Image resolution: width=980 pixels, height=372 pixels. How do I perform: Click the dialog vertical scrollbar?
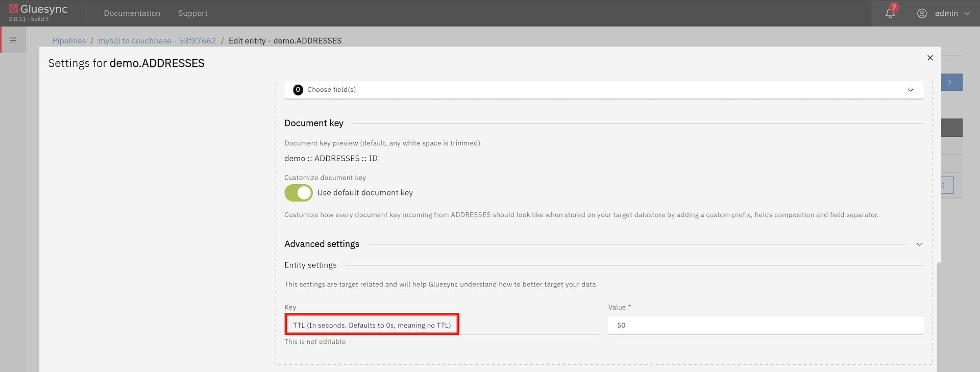coord(938,316)
